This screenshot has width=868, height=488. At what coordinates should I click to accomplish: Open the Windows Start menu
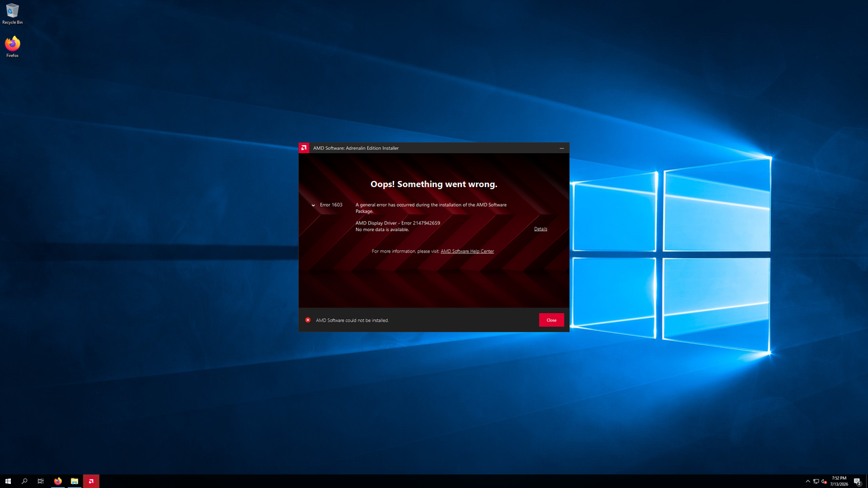[8, 481]
